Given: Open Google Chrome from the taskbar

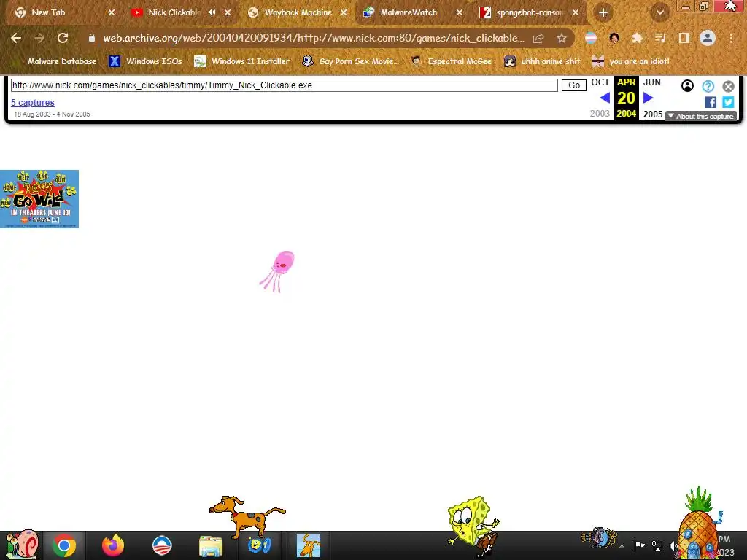Looking at the screenshot, I should pyautogui.click(x=64, y=545).
